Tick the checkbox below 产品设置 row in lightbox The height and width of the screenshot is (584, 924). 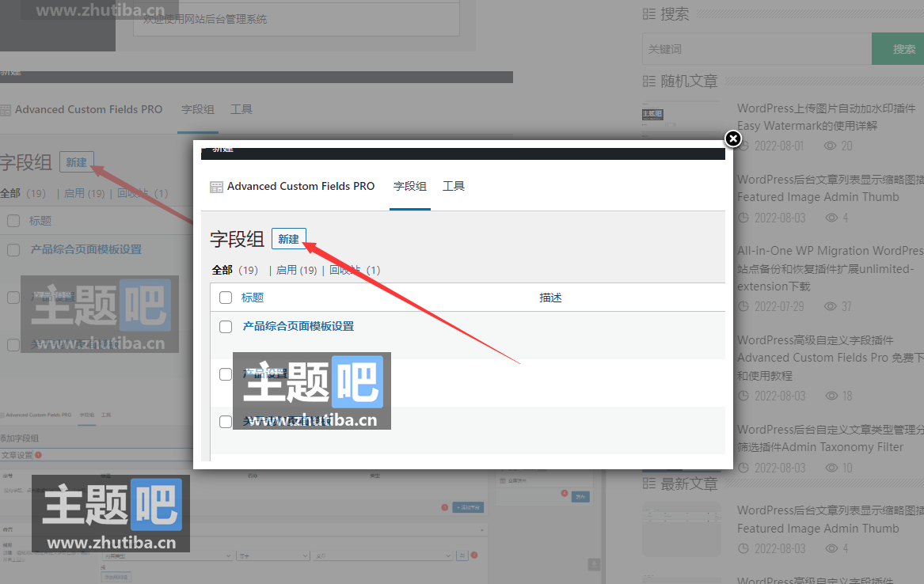[226, 422]
